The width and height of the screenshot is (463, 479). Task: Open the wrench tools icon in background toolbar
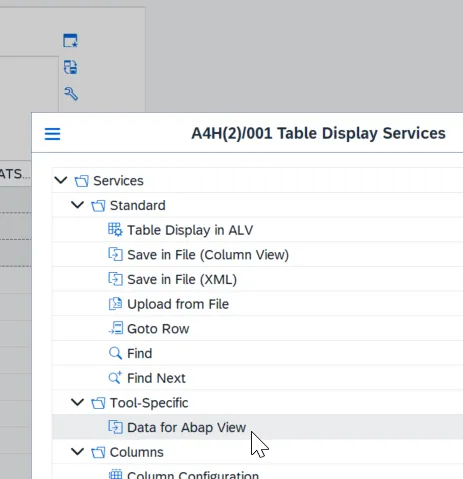[71, 94]
